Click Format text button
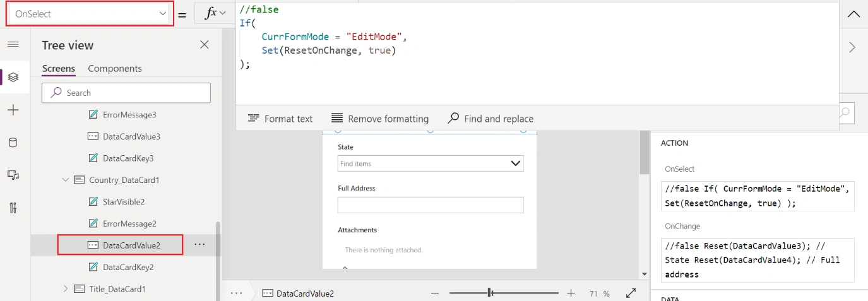868x301 pixels. pos(280,119)
